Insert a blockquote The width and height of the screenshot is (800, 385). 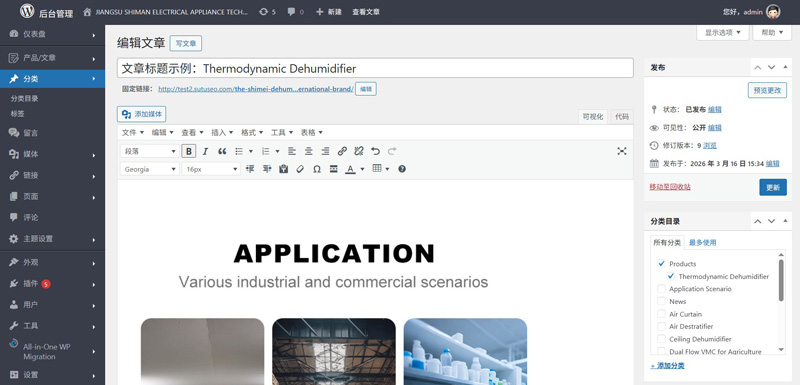tap(222, 151)
